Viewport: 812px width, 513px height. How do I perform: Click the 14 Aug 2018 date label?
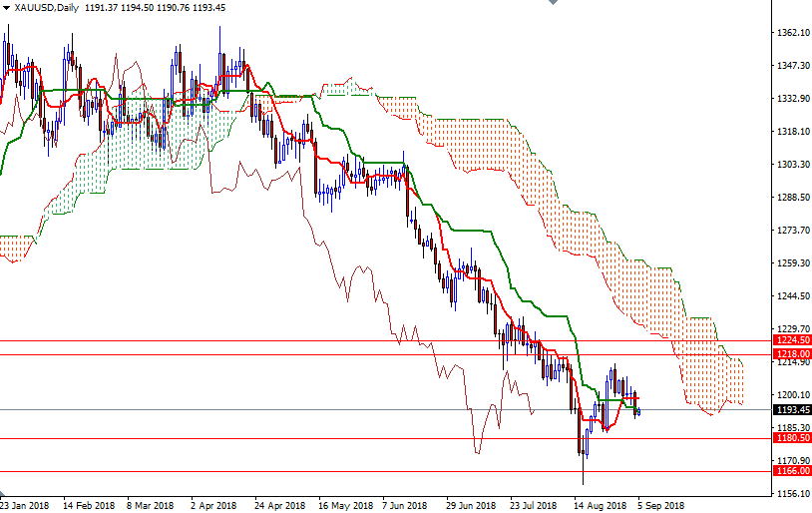tap(601, 505)
